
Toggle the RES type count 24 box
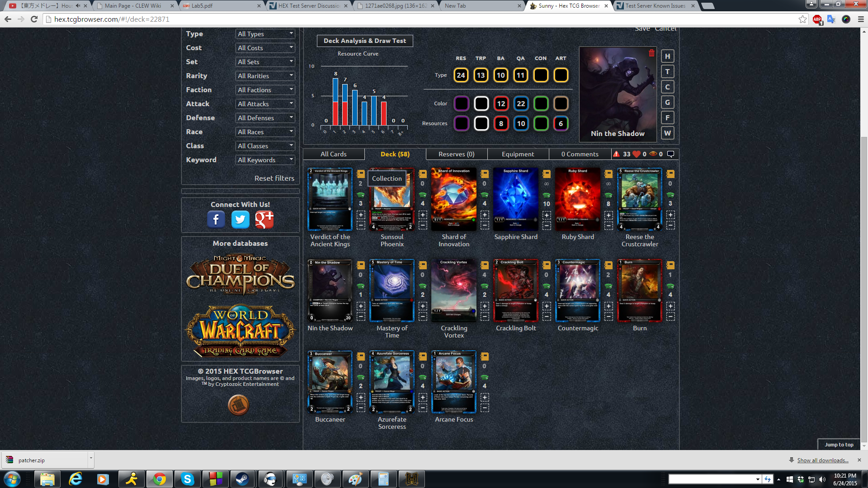[x=461, y=75]
